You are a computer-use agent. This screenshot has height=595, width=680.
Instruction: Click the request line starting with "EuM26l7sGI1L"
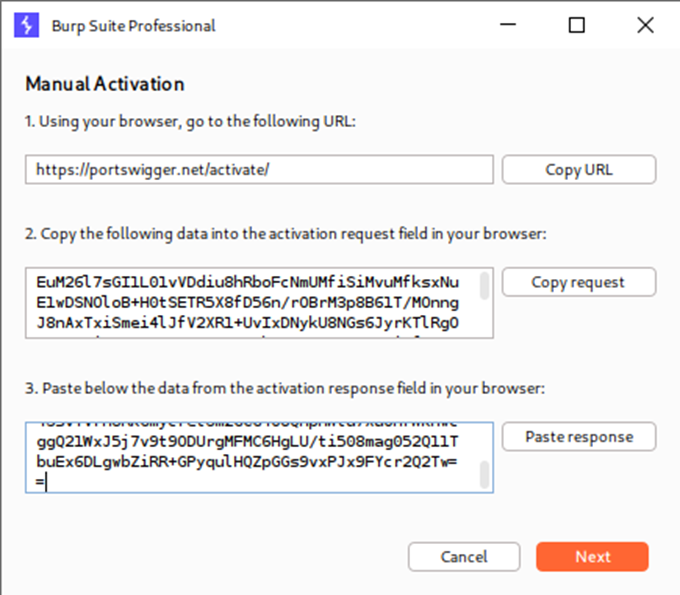tap(248, 282)
